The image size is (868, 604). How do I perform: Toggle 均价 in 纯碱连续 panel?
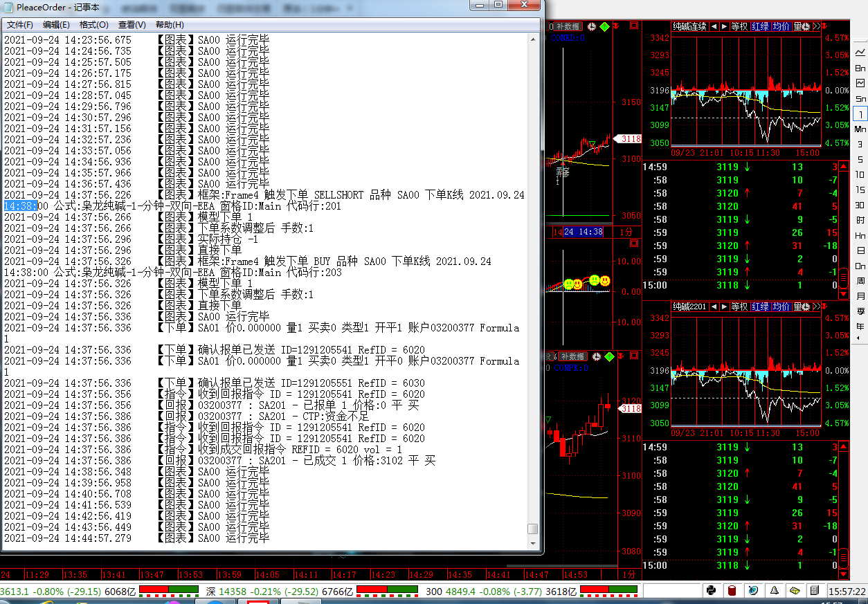pos(781,26)
